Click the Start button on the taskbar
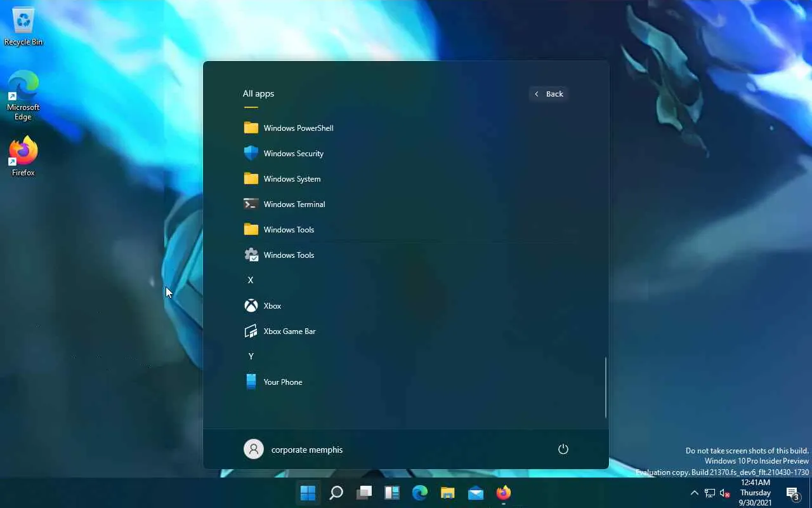This screenshot has height=508, width=812. [308, 493]
